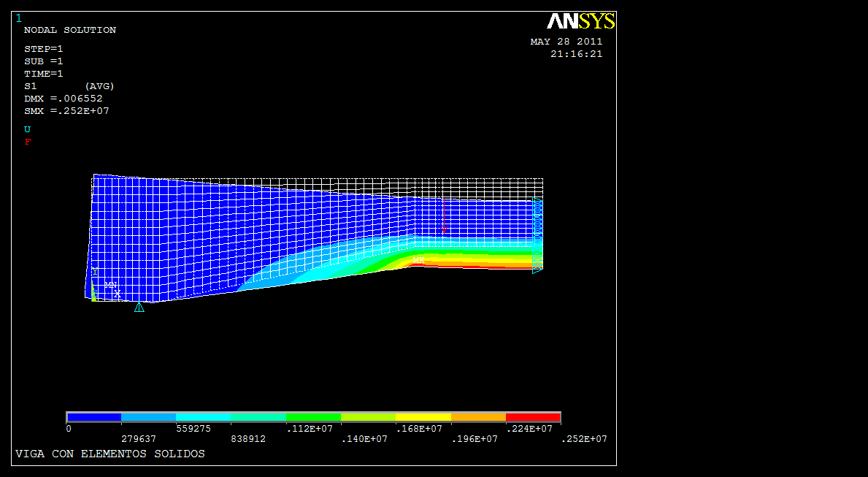Screen dimensions: 868x477
Task: Click the NODAL SOLUTION heading text
Action: tap(70, 30)
